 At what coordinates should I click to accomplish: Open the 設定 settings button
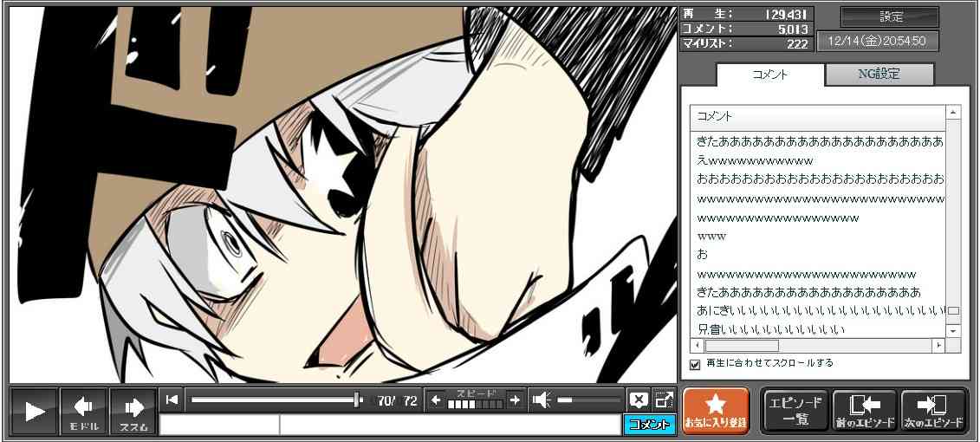pos(890,16)
